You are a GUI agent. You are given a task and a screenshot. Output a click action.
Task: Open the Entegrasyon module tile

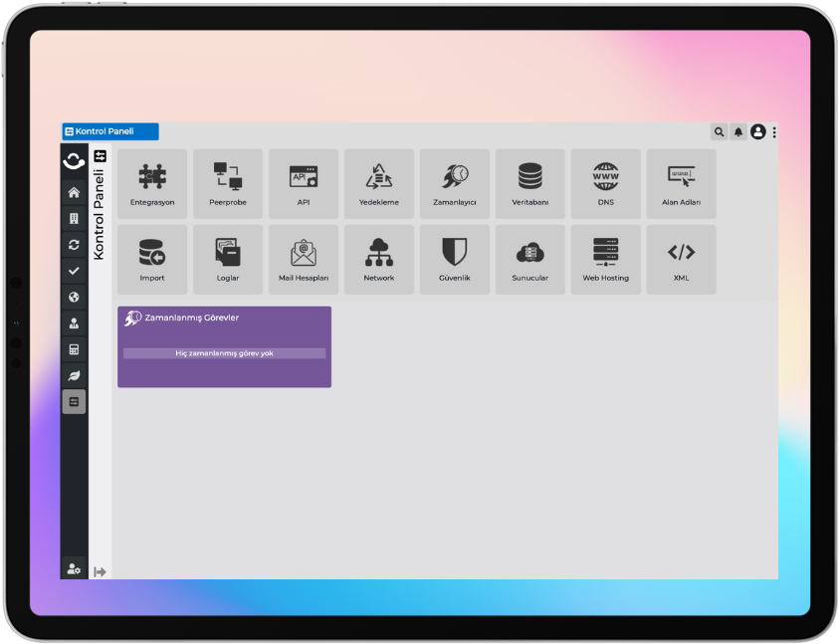pos(152,184)
